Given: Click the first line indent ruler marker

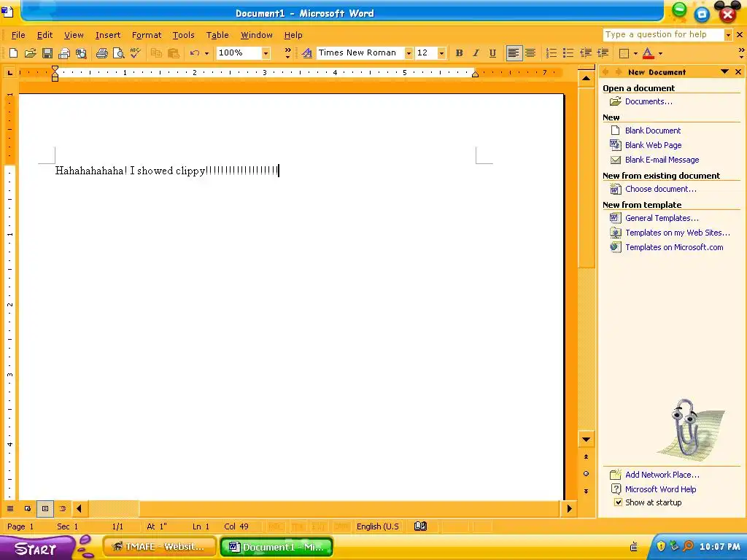Looking at the screenshot, I should (x=55, y=69).
